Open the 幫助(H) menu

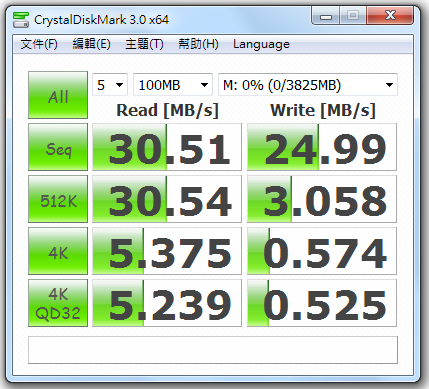click(x=198, y=44)
